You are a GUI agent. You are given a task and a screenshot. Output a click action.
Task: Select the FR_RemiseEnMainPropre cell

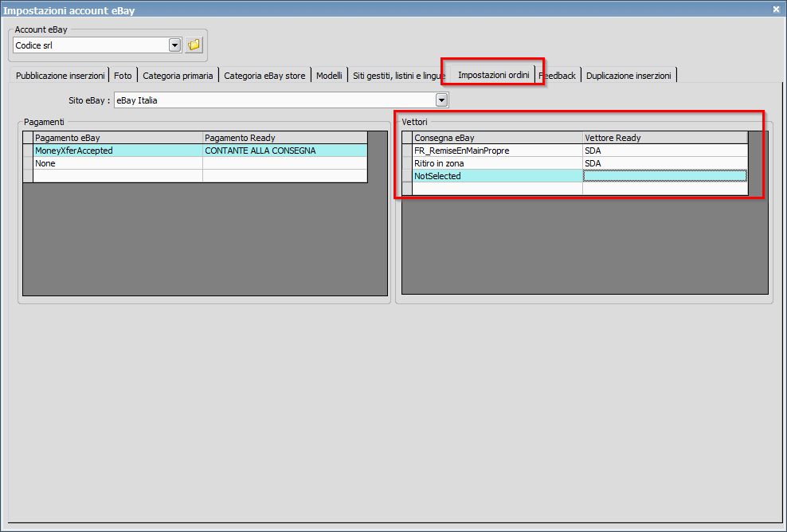[497, 151]
